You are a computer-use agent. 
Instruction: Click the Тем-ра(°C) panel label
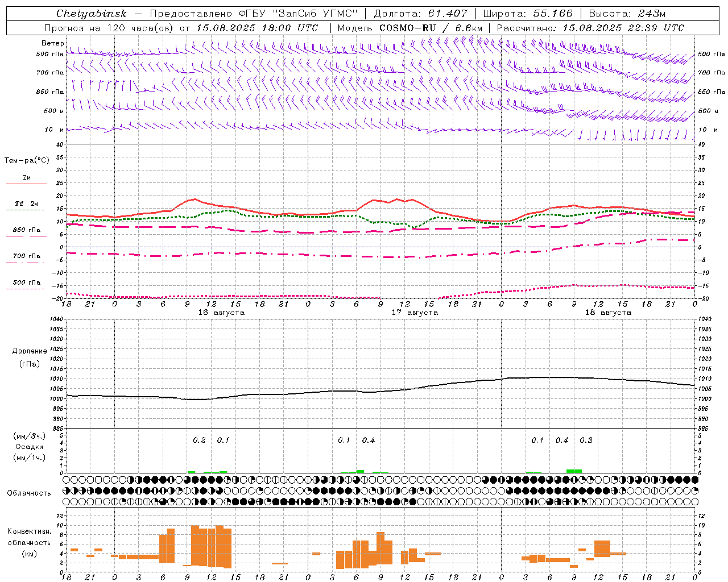27,161
